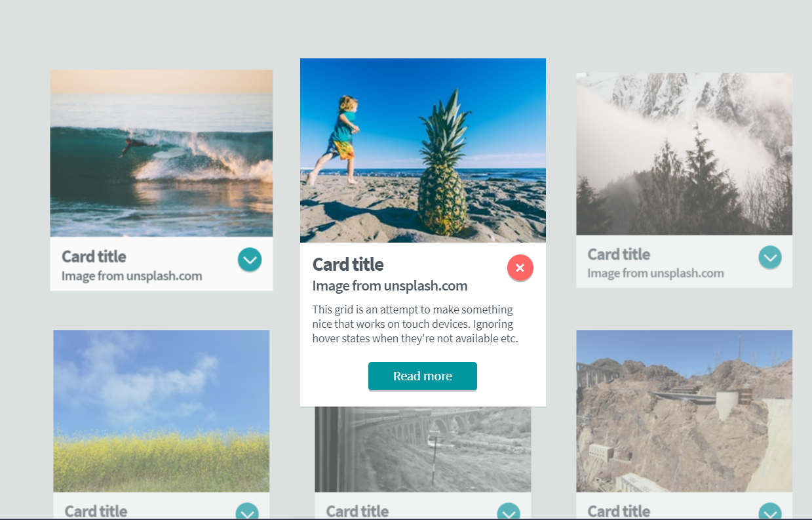Expand the misty mountain forest card chevron

pyautogui.click(x=770, y=257)
